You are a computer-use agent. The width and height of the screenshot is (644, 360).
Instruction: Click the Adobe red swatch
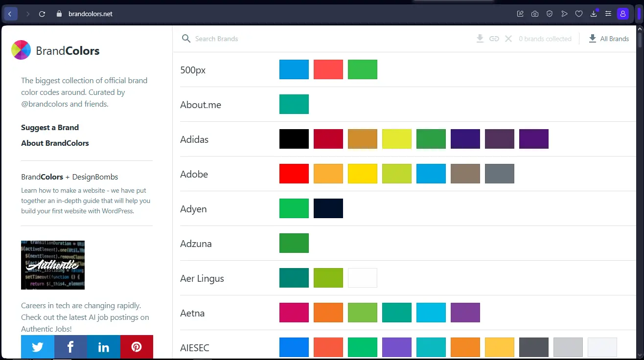tap(294, 174)
